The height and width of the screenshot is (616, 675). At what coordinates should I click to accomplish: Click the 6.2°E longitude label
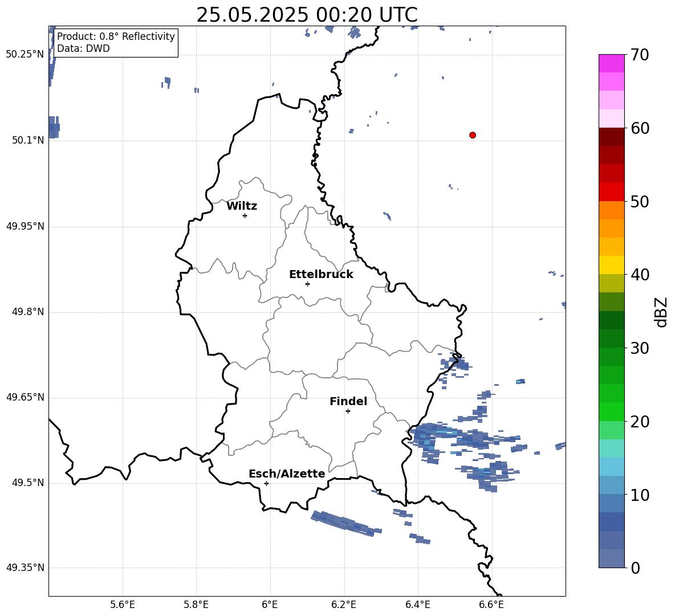coord(344,605)
